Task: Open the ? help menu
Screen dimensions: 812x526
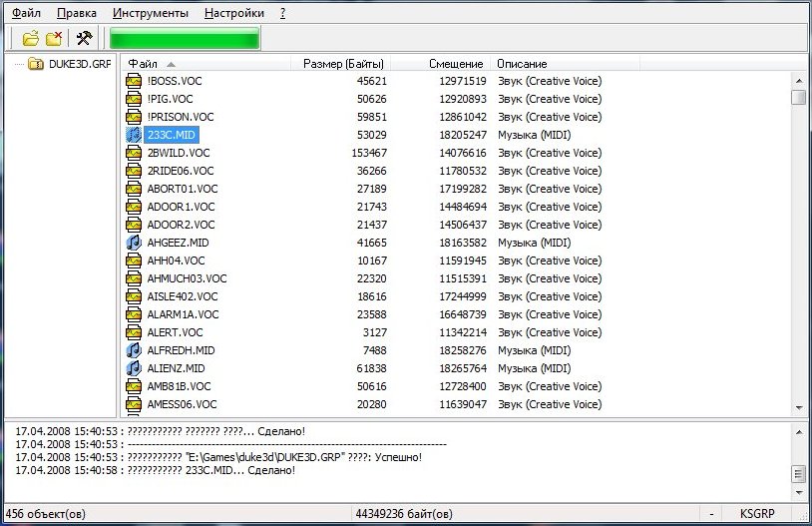Action: point(282,13)
